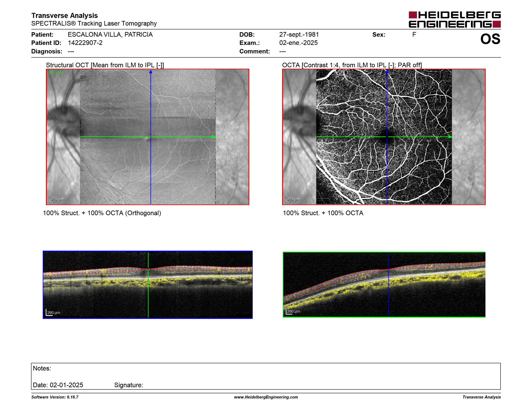Click the 'Structural OCT [Mean from ILM to IPL [-]]' caption
This screenshot has width=532, height=411.
(105, 65)
